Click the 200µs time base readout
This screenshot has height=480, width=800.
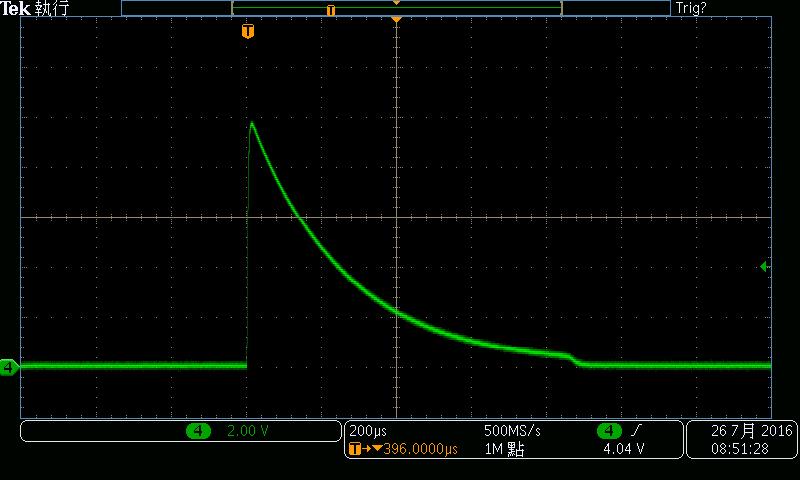pyautogui.click(x=368, y=431)
